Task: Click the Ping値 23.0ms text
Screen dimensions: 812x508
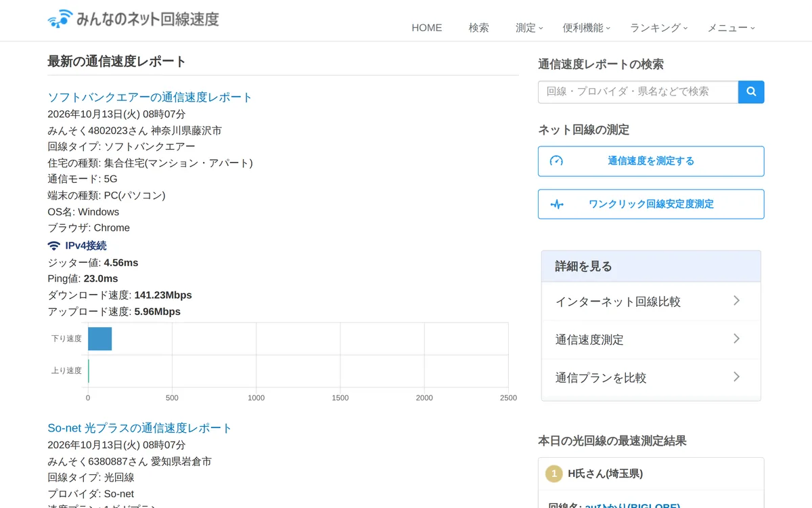Action: point(83,279)
